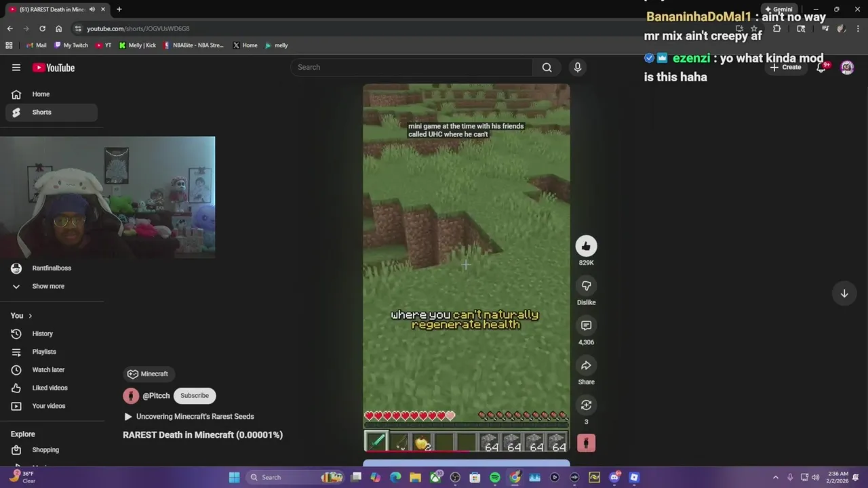Subscribe to the @Pitcch channel
This screenshot has height=488, width=868.
pos(195,396)
